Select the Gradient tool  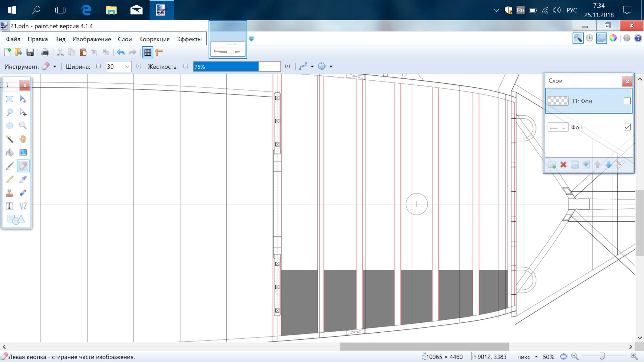(x=23, y=152)
